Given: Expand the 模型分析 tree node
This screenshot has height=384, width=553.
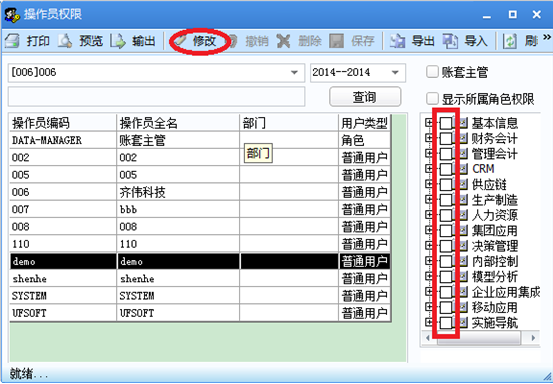Looking at the screenshot, I should click(429, 276).
